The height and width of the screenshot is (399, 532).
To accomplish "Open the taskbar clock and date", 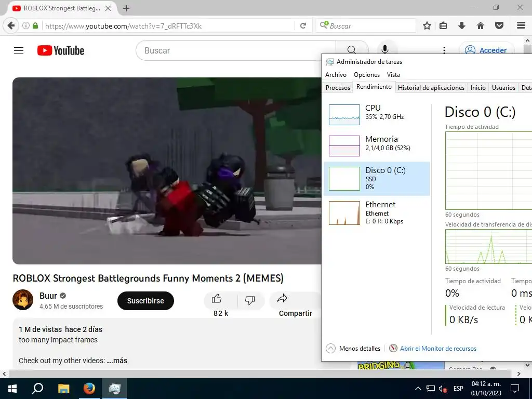I will tap(486, 389).
